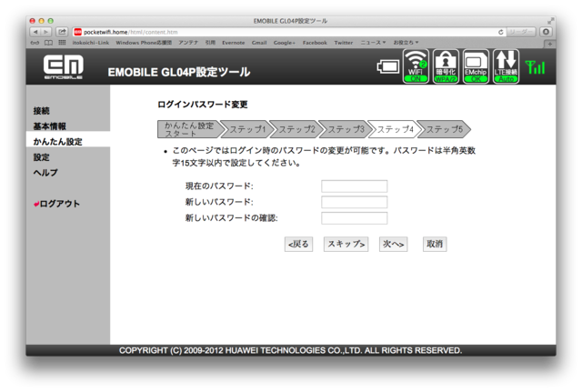This screenshot has width=582, height=392.
Task: Expand the ニュース bookmarks folder
Action: point(373,43)
